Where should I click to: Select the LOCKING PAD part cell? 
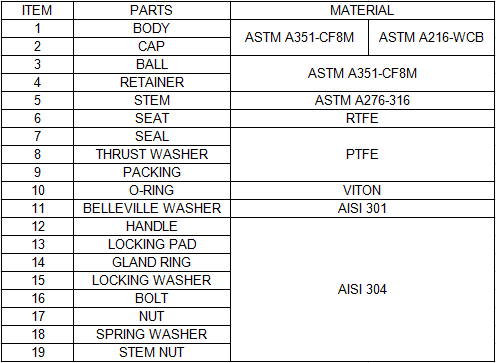pos(152,244)
